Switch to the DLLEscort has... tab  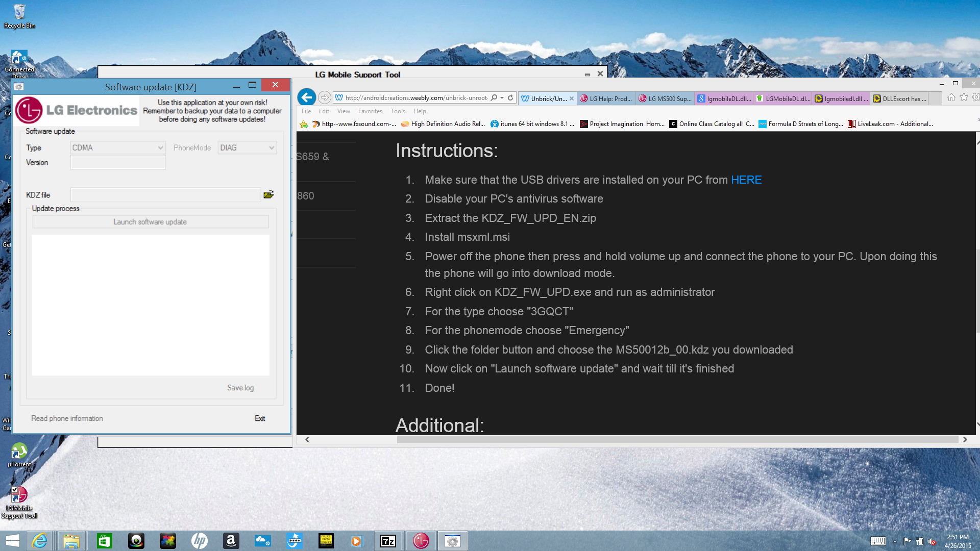click(x=900, y=98)
